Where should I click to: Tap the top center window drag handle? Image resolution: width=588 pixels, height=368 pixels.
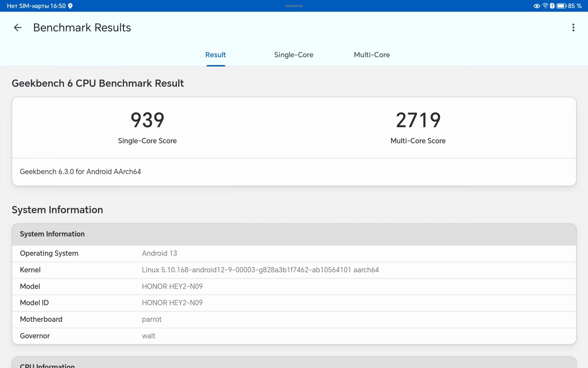[294, 6]
